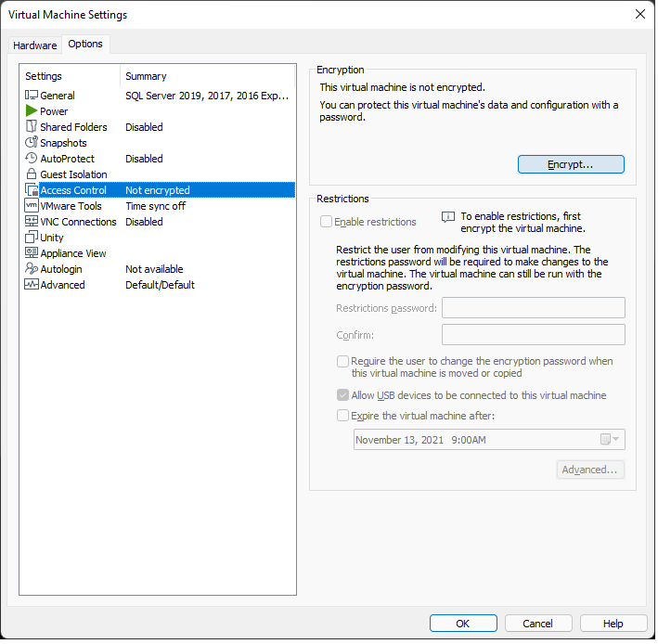
Task: Switch to the Hardware tab
Action: (x=35, y=45)
